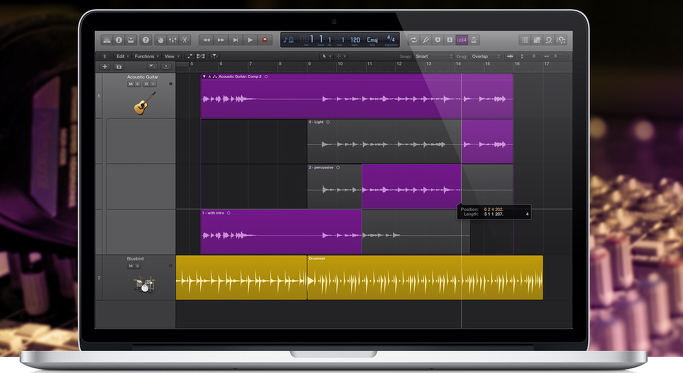The height and width of the screenshot is (373, 683).
Task: Open the Inspector button in the control bar
Action: [x=118, y=40]
